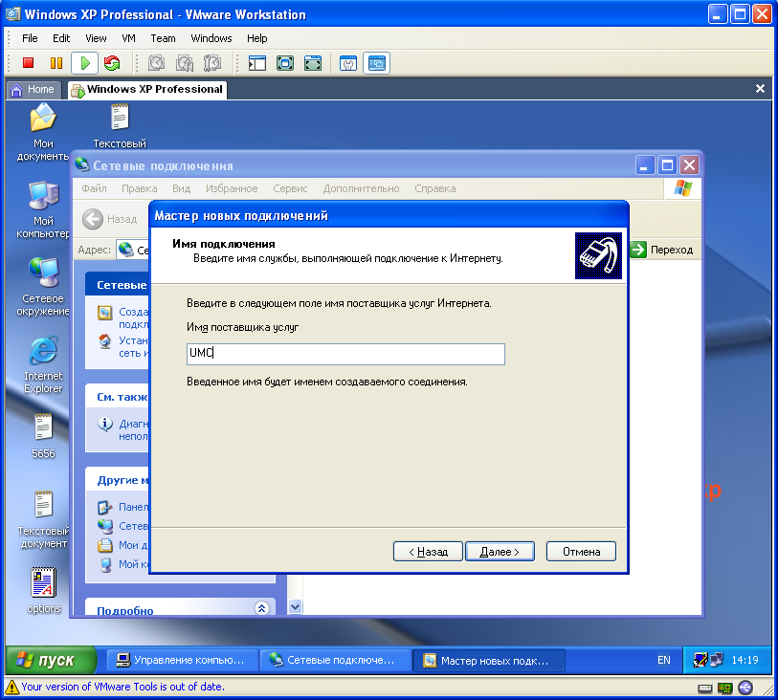The height and width of the screenshot is (700, 778).
Task: Click the warning icon in VMware status bar
Action: [11, 688]
